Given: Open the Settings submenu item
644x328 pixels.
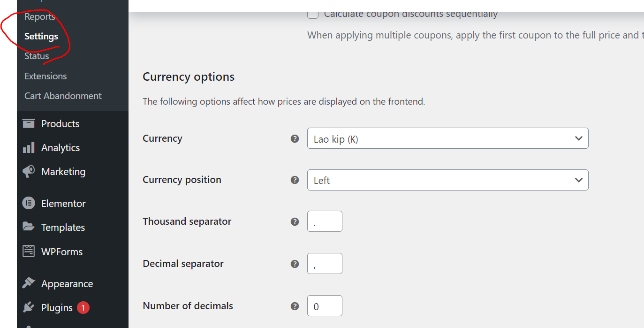Looking at the screenshot, I should 41,36.
